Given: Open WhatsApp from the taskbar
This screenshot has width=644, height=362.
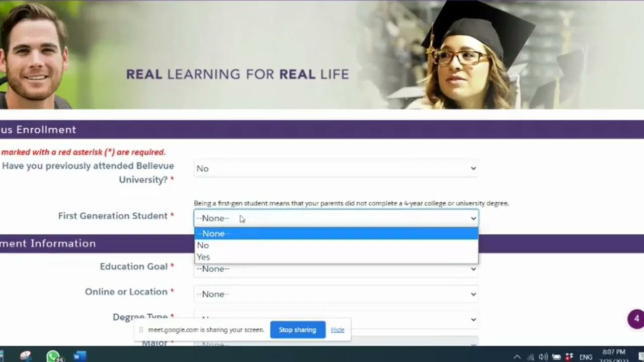Looking at the screenshot, I should pyautogui.click(x=54, y=356).
